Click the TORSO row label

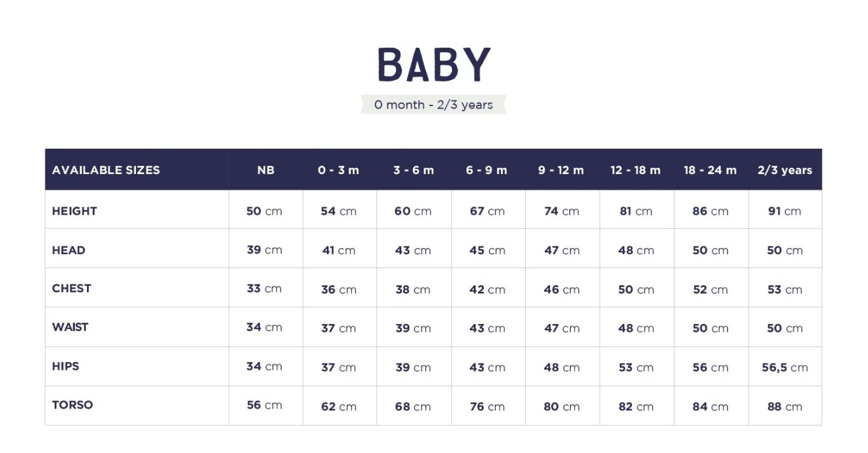72,405
